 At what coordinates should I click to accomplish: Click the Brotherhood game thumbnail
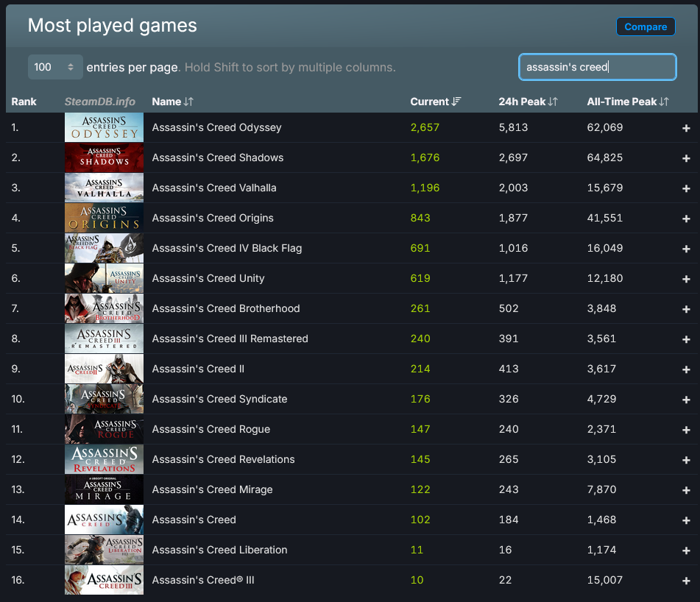[104, 308]
